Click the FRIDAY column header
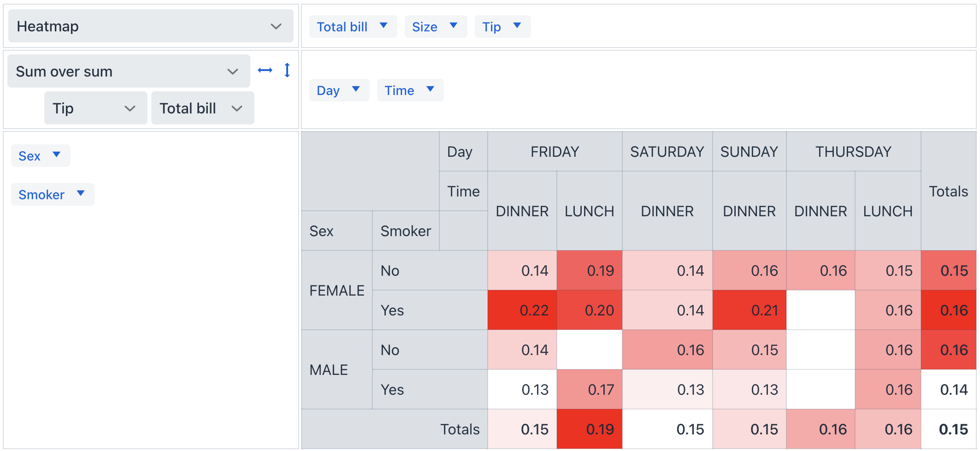 555,151
